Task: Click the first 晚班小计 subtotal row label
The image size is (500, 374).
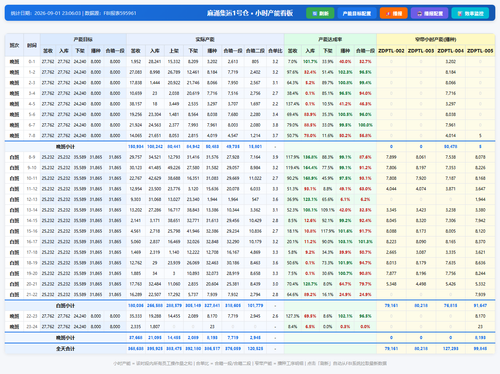Action: [65, 147]
